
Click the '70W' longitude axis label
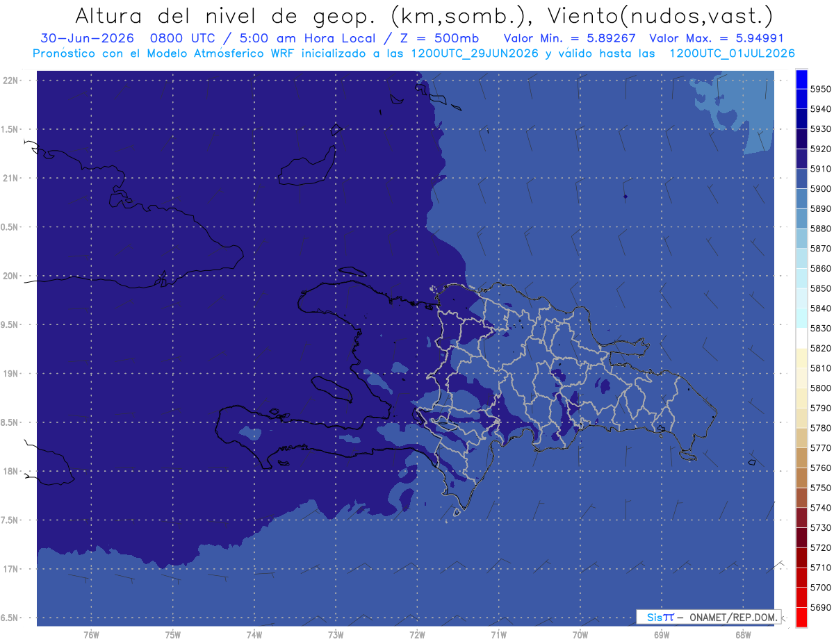(x=580, y=635)
